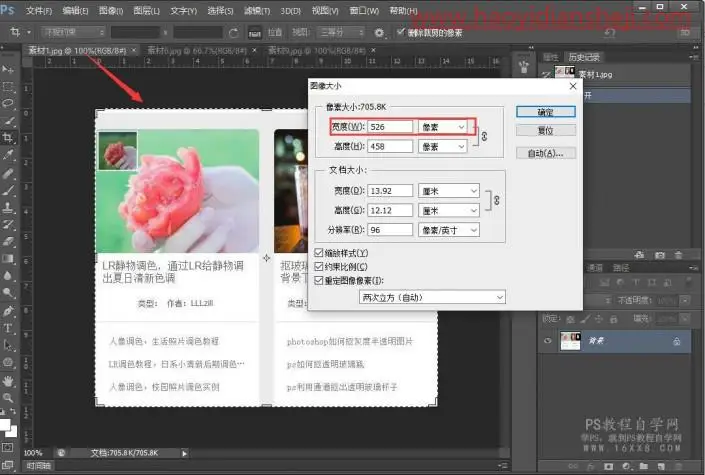Image resolution: width=705 pixels, height=475 pixels.
Task: Select the Gradient tool
Action: coord(8,259)
